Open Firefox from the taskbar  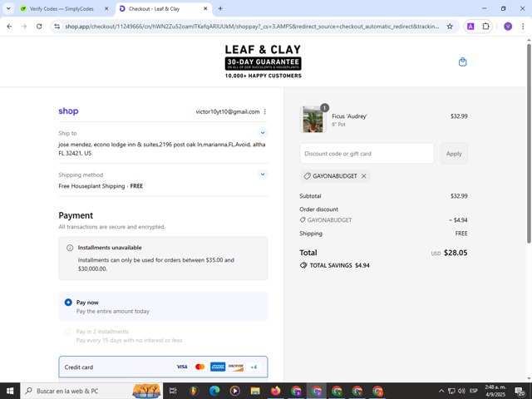(x=275, y=391)
